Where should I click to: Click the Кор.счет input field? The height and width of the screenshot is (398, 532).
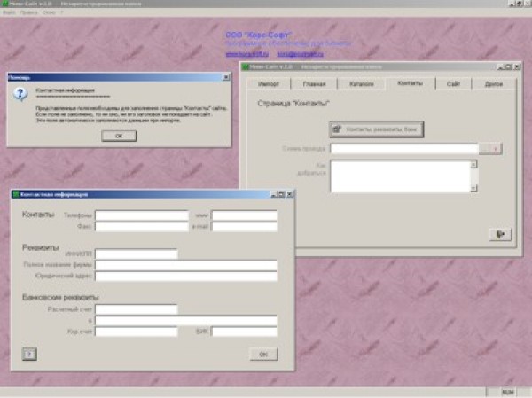pyautogui.click(x=137, y=332)
